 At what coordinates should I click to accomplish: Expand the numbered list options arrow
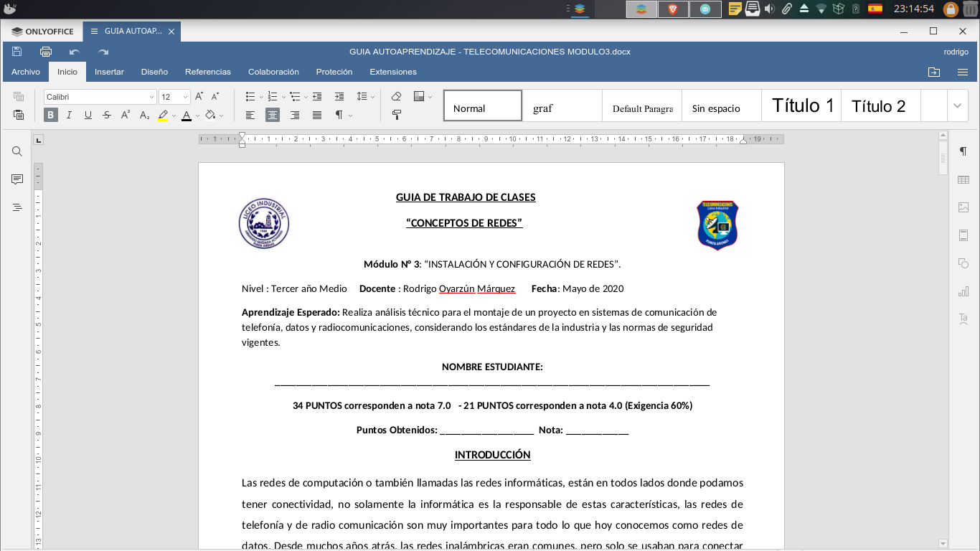pos(283,97)
